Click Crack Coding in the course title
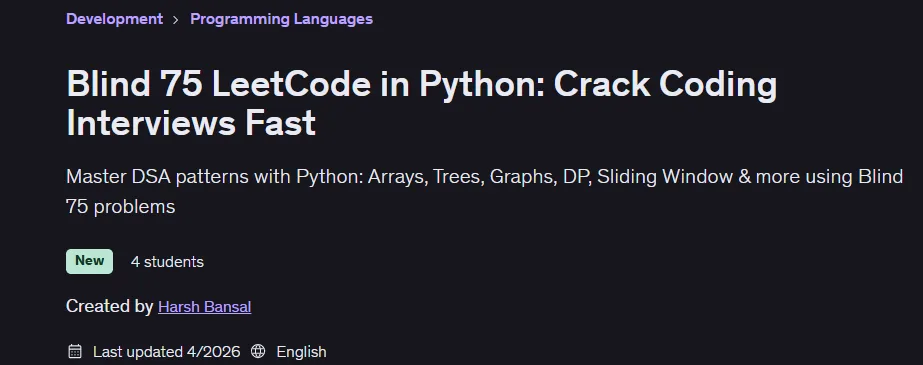 click(665, 85)
